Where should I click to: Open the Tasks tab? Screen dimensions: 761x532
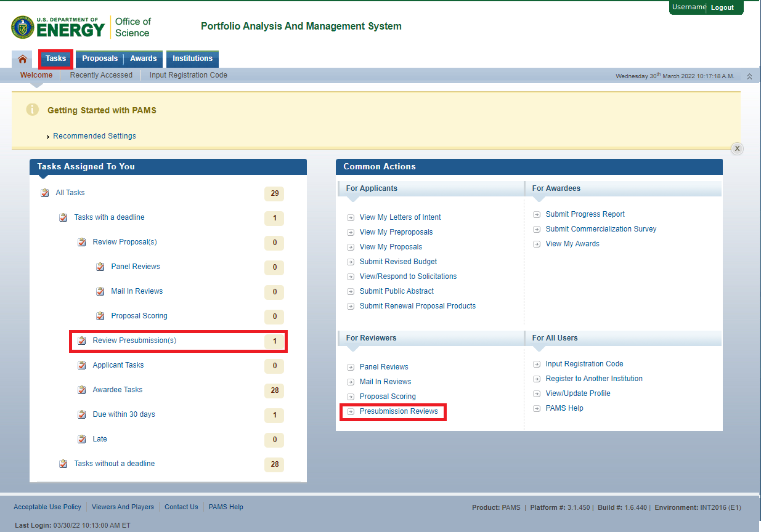point(55,59)
